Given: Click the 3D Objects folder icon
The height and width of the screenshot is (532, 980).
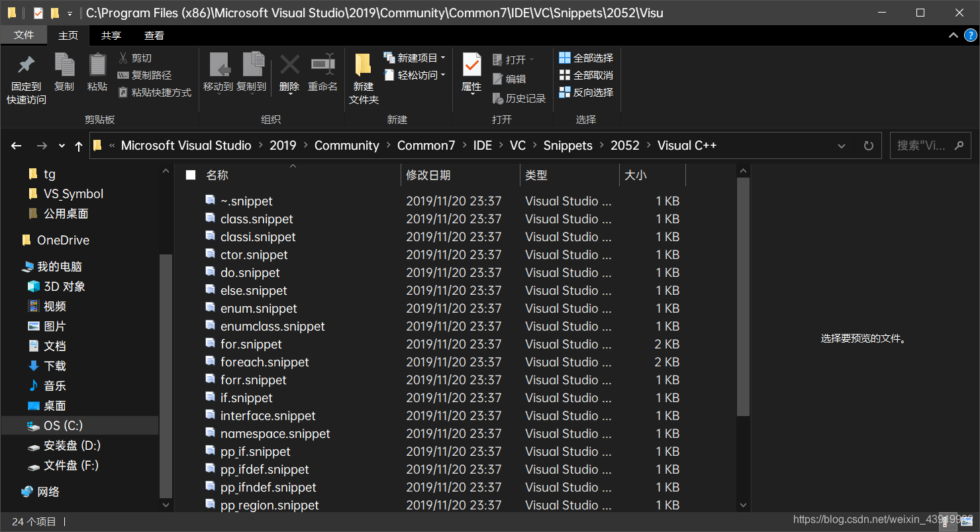Looking at the screenshot, I should click(33, 286).
